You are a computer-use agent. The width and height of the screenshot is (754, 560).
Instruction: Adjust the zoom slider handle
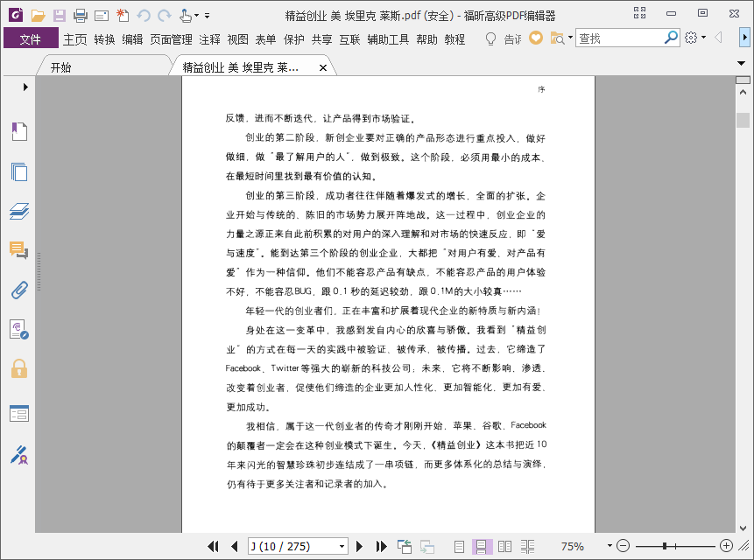point(665,546)
